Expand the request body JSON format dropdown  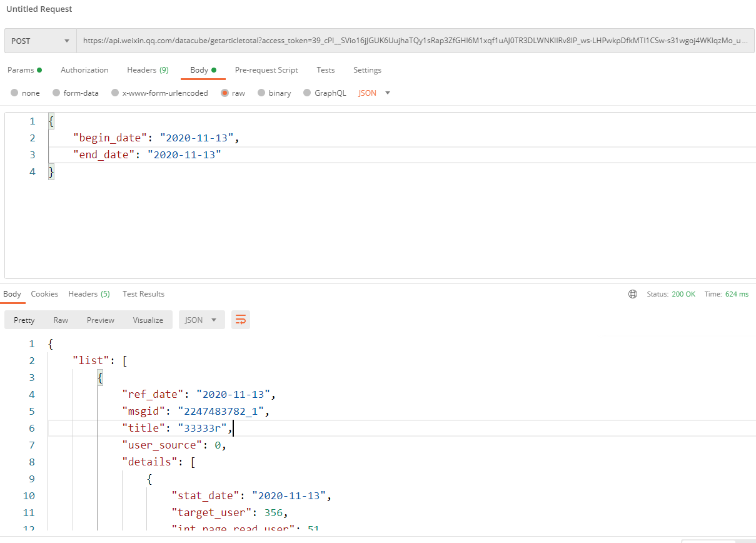(x=374, y=93)
